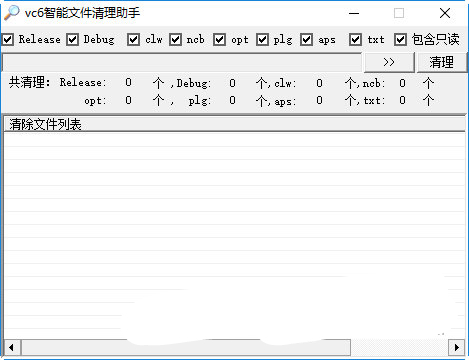Viewport: 469px width, 360px height.
Task: Click the Debug: count label in summary
Action: [x=194, y=83]
